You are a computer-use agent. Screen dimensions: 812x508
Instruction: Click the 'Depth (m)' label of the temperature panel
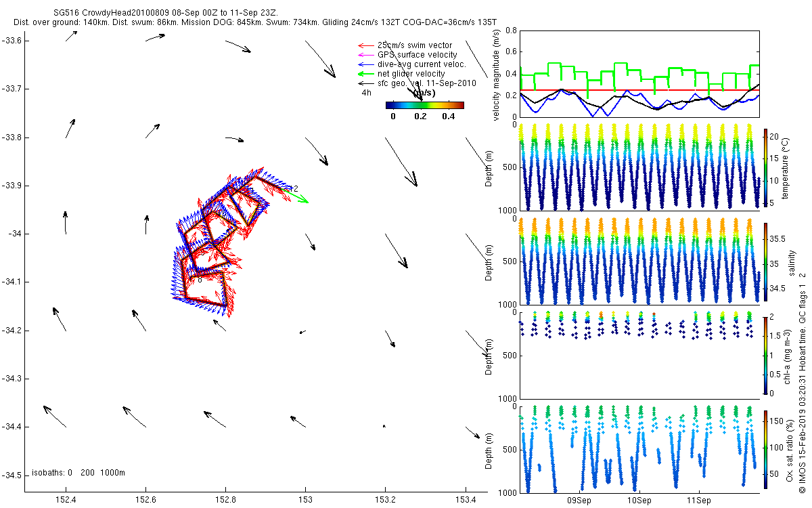[x=489, y=167]
